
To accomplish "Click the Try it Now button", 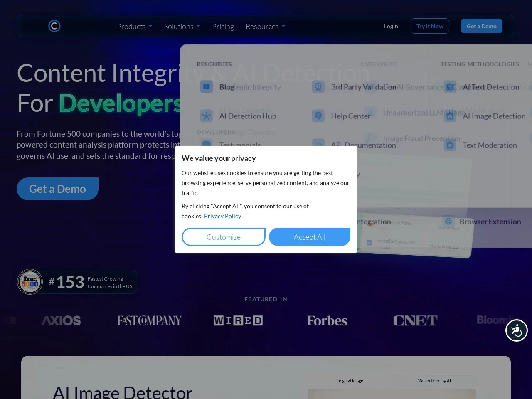I will point(430,26).
